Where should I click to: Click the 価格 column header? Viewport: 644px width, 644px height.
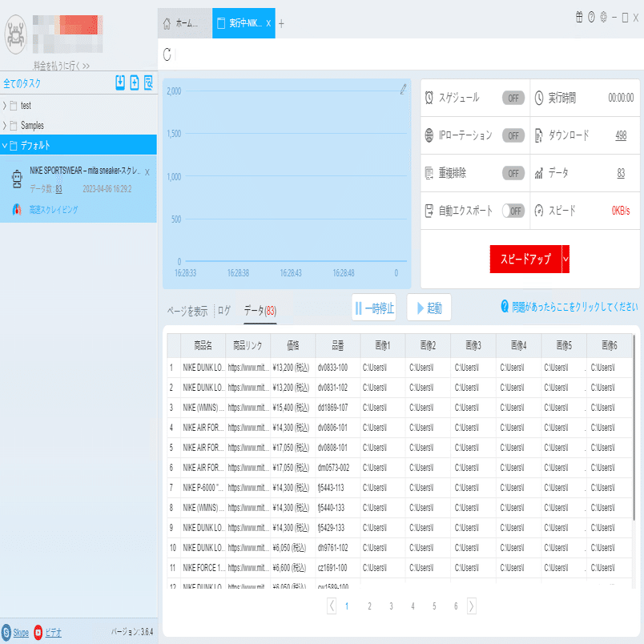click(x=293, y=345)
